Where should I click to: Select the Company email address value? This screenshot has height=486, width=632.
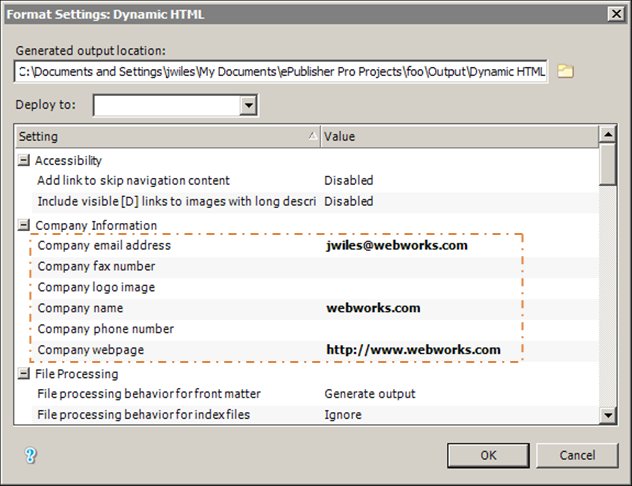396,245
